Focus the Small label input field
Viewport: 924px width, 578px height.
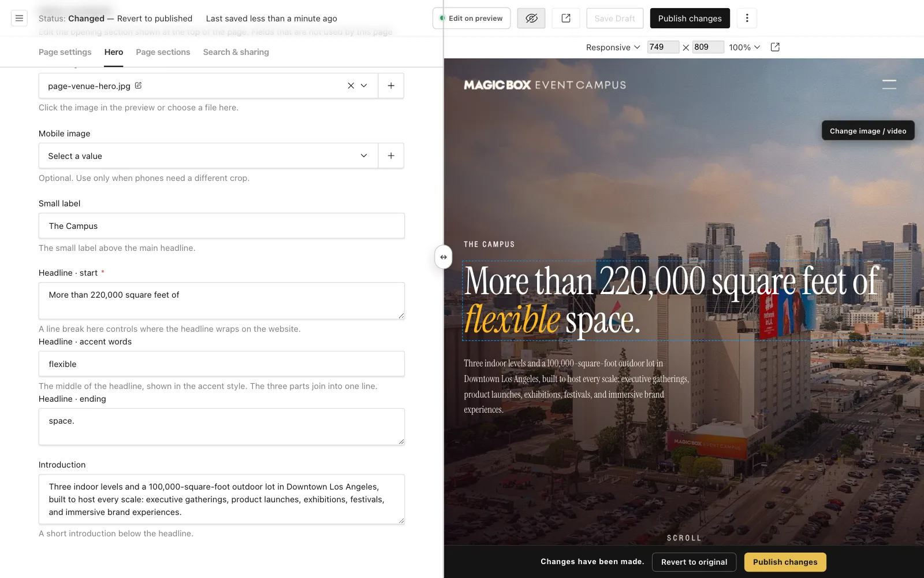click(222, 226)
